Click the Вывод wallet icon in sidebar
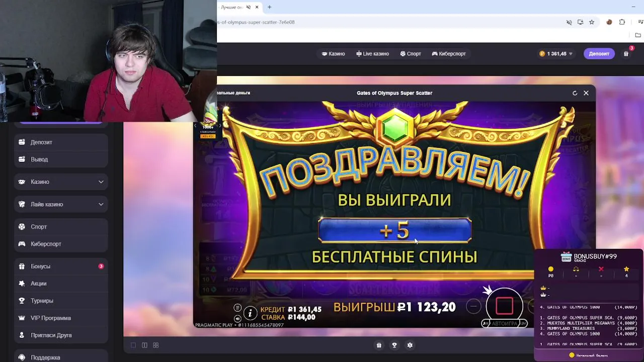Screen dimensions: 644x362 click(x=22, y=159)
